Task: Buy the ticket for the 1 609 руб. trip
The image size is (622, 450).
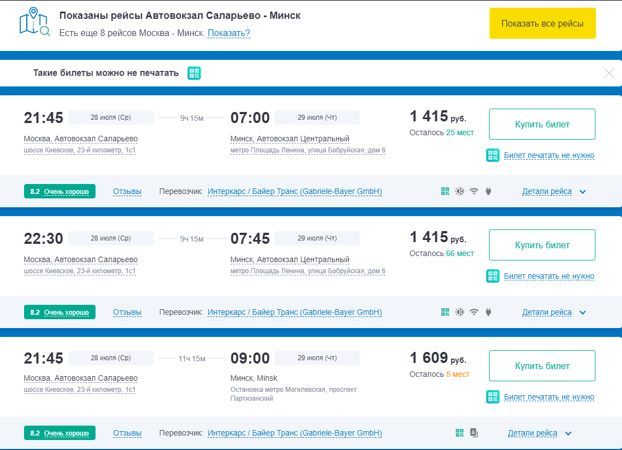Action: pos(542,366)
